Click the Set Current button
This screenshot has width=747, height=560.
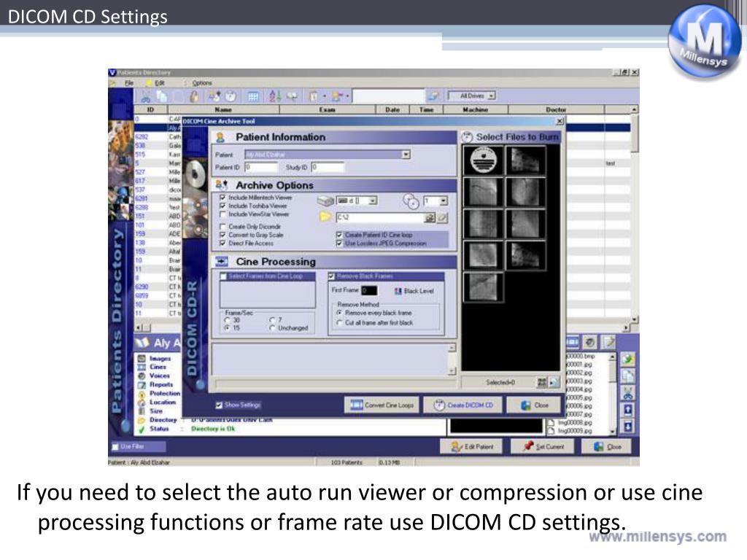543,447
